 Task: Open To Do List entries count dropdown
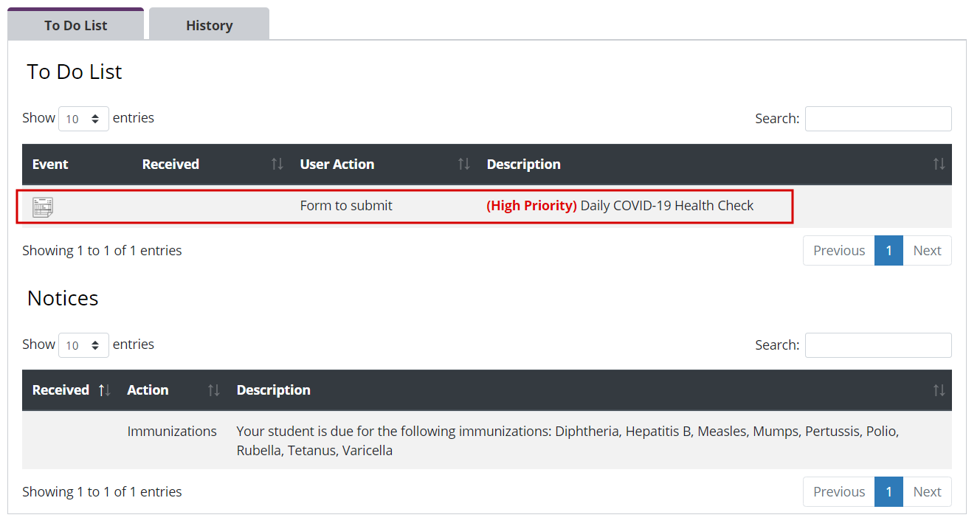tap(83, 119)
